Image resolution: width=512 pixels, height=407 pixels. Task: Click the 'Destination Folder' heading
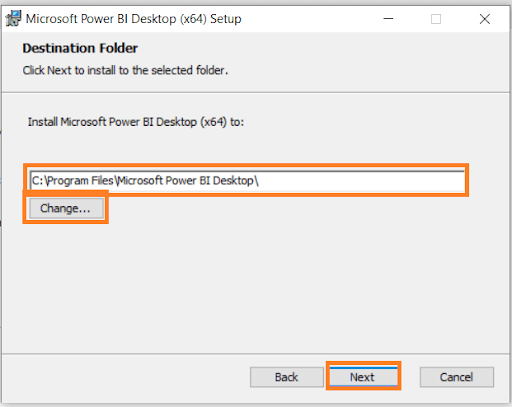80,48
